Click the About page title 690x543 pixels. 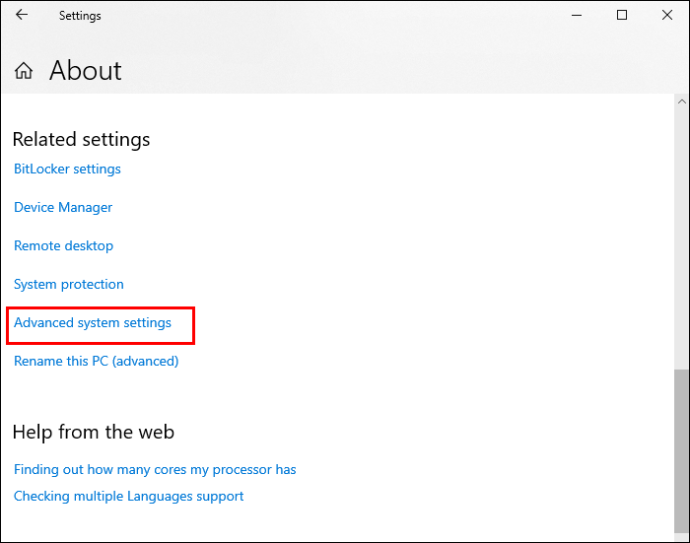coord(85,70)
